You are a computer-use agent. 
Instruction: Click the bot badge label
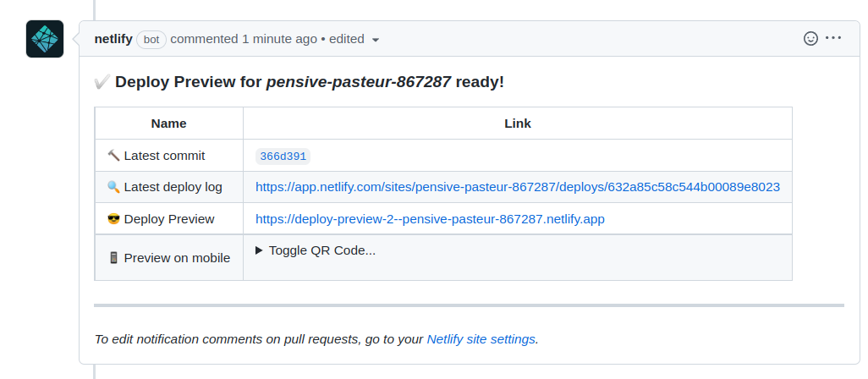coord(151,40)
